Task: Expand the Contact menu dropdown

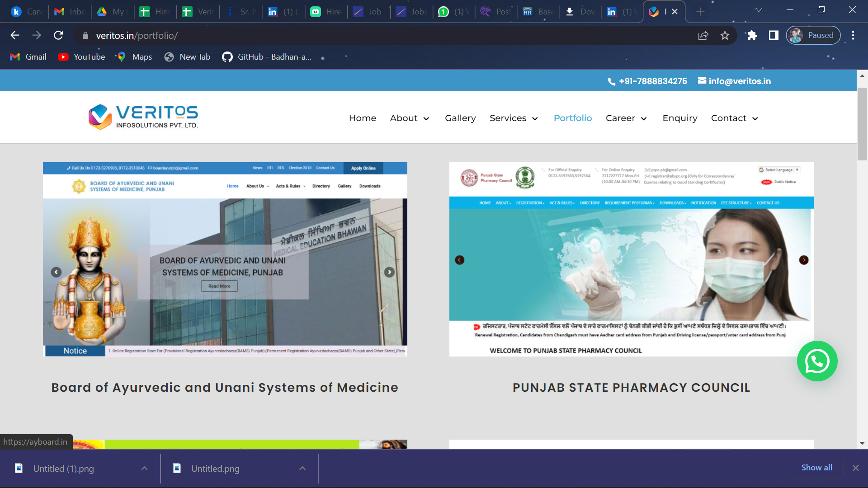Action: pyautogui.click(x=735, y=118)
